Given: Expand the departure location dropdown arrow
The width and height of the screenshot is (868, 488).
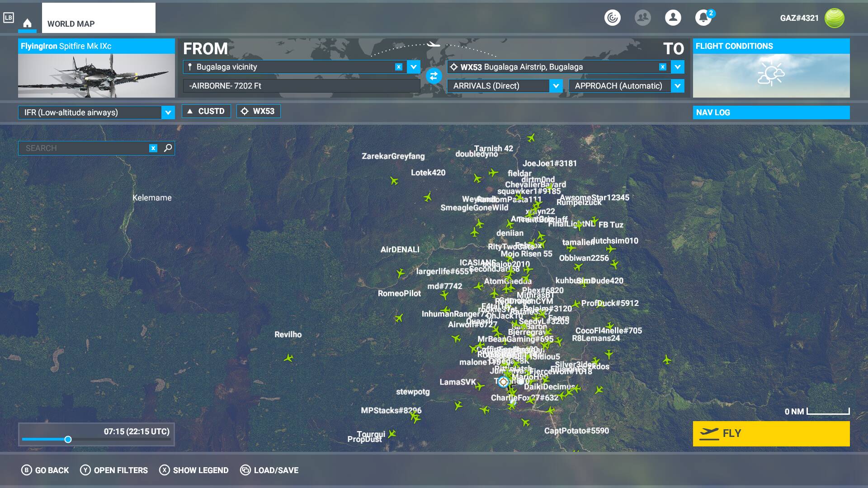Looking at the screenshot, I should click(413, 67).
